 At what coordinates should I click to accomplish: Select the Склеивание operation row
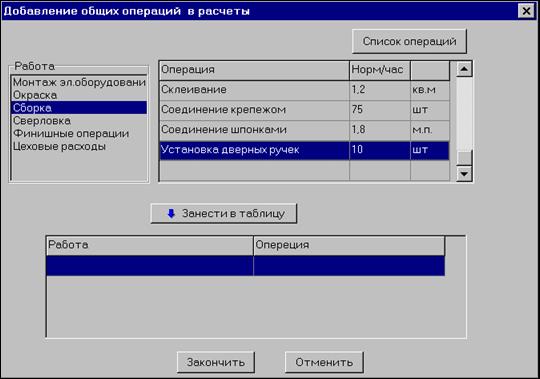(304, 90)
